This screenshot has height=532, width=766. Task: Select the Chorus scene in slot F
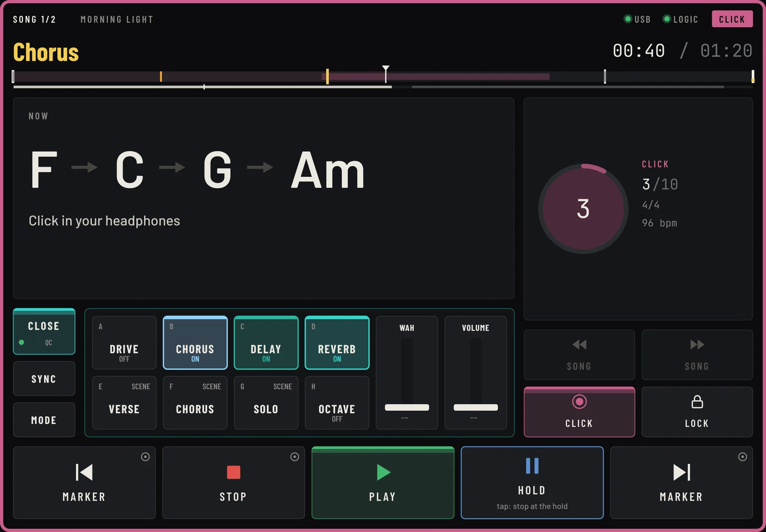point(195,403)
